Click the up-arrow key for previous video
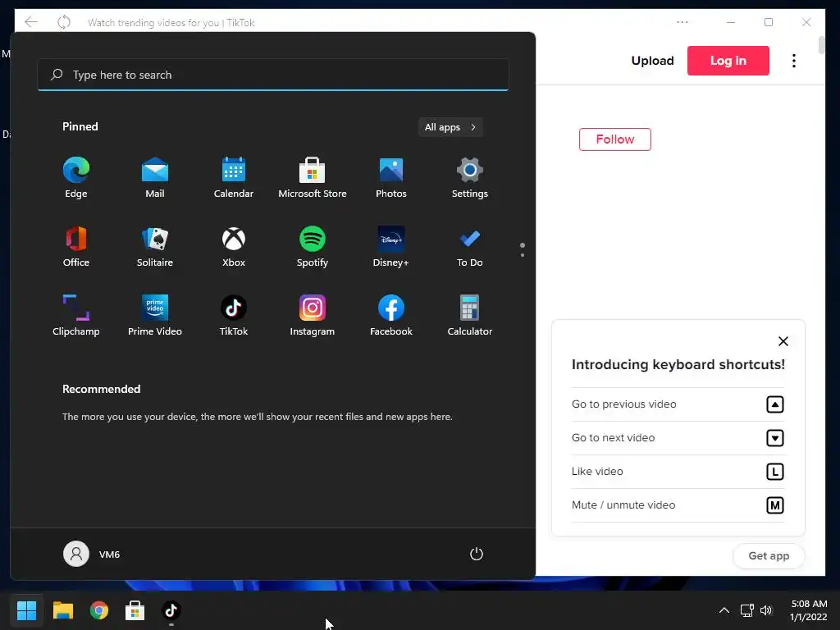 pyautogui.click(x=774, y=404)
